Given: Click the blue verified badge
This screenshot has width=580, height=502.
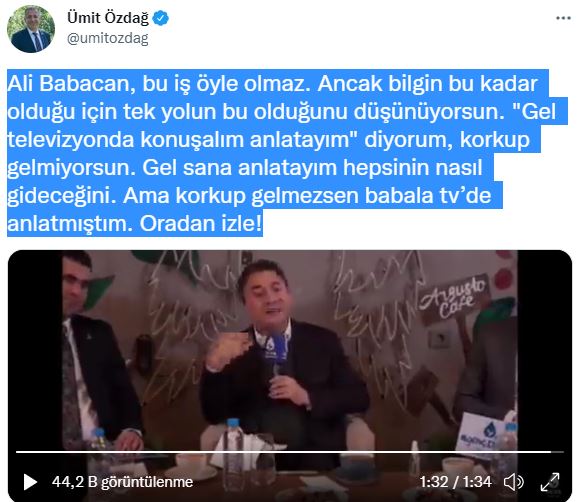Looking at the screenshot, I should [x=161, y=18].
